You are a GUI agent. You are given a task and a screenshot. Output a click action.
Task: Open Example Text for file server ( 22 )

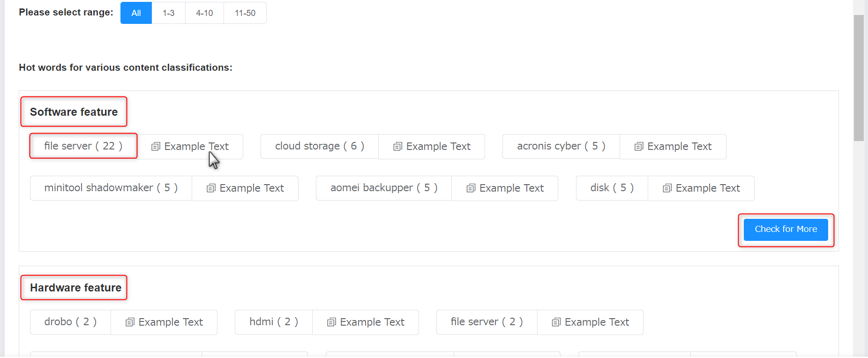tap(190, 147)
